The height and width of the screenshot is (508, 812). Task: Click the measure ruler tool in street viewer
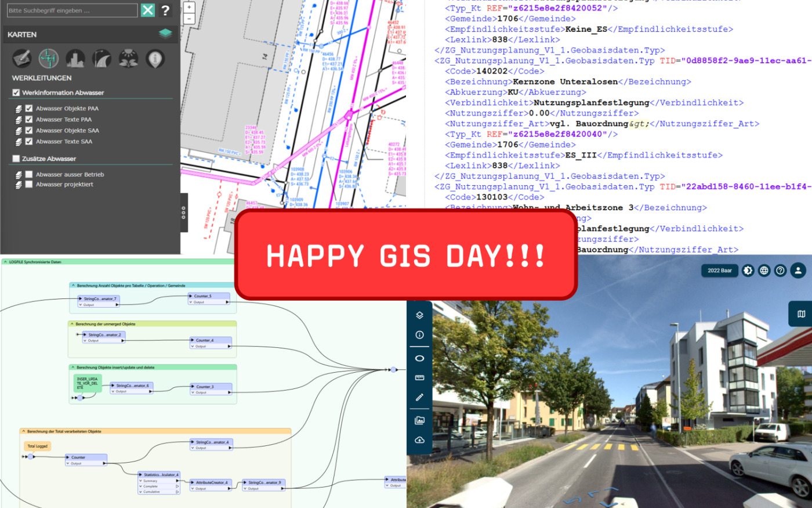pyautogui.click(x=419, y=378)
